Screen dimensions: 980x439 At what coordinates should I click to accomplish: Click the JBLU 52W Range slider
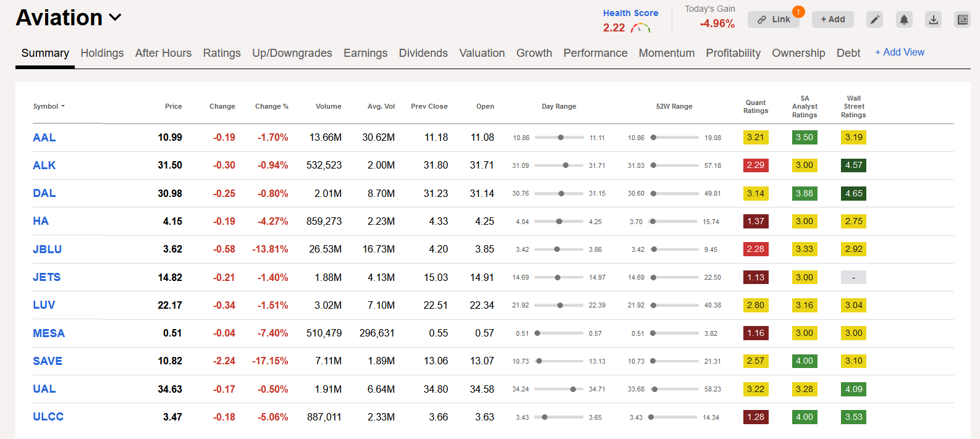[x=674, y=249]
